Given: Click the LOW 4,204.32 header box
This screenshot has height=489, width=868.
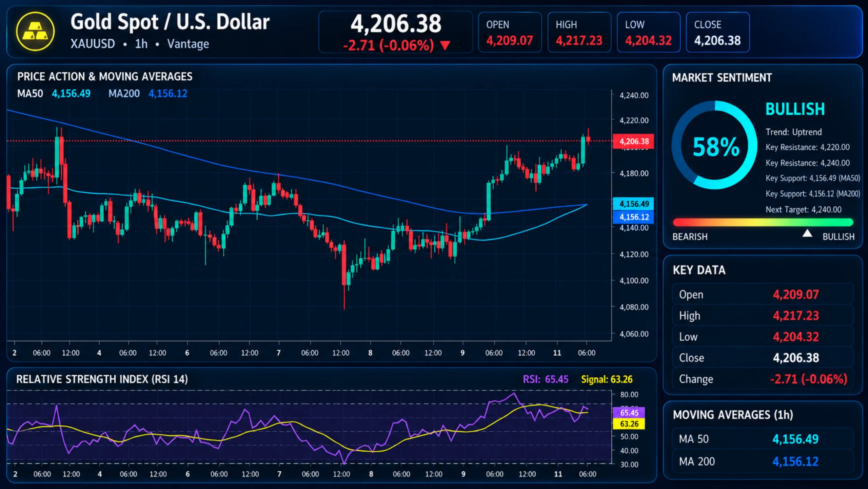Looking at the screenshot, I should [648, 32].
